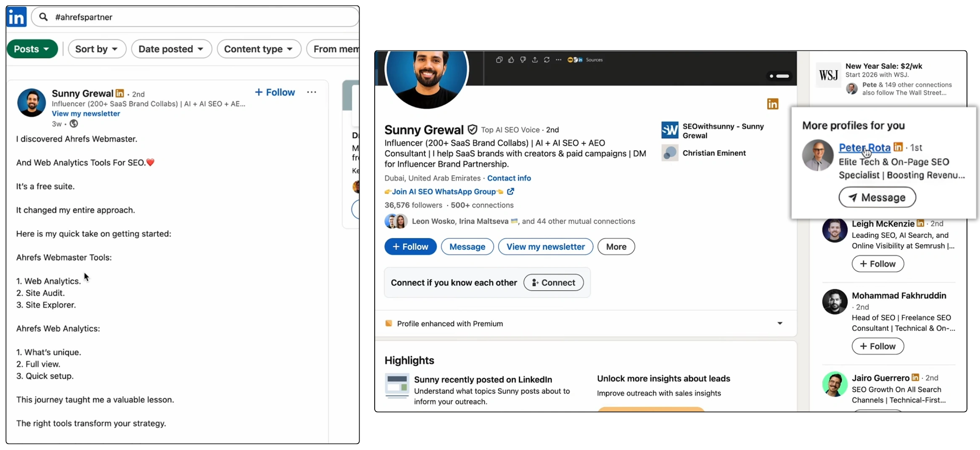The image size is (980, 450).
Task: Open the Mohammad Fakhruddin profile name
Action: pos(899,296)
